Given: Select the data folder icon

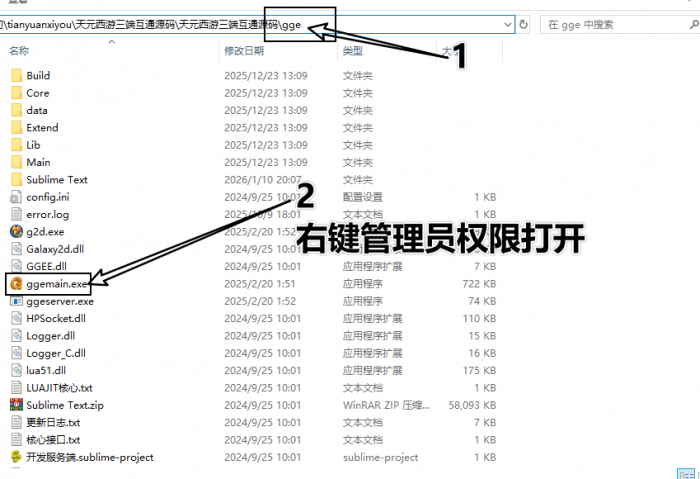Looking at the screenshot, I should [x=16, y=110].
